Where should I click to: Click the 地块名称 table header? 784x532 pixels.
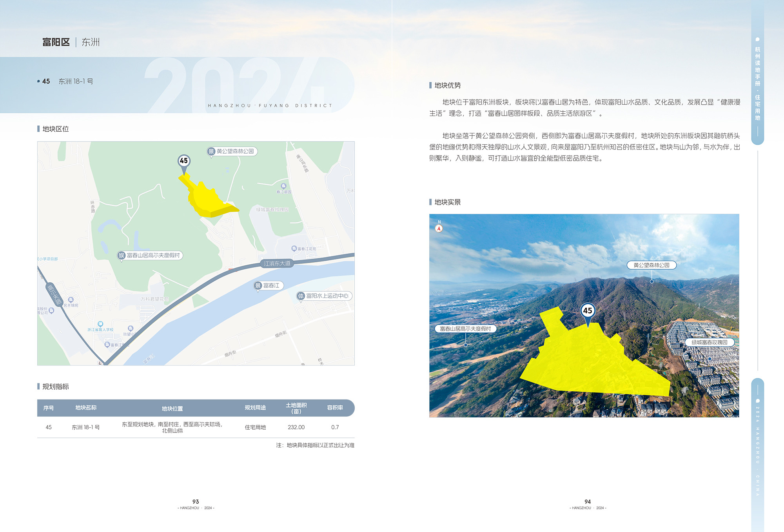pyautogui.click(x=86, y=408)
